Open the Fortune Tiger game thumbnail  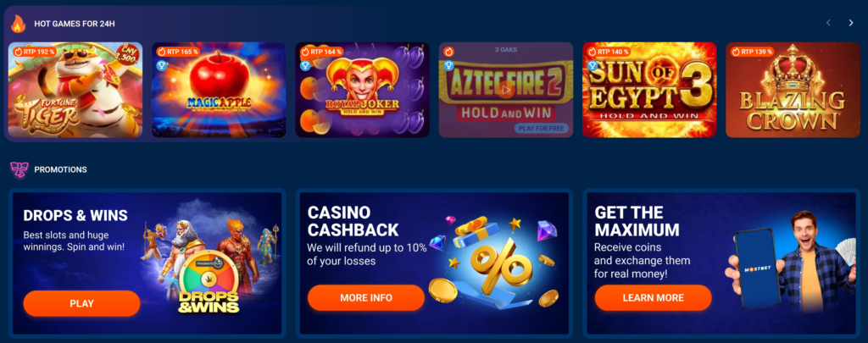pyautogui.click(x=75, y=90)
